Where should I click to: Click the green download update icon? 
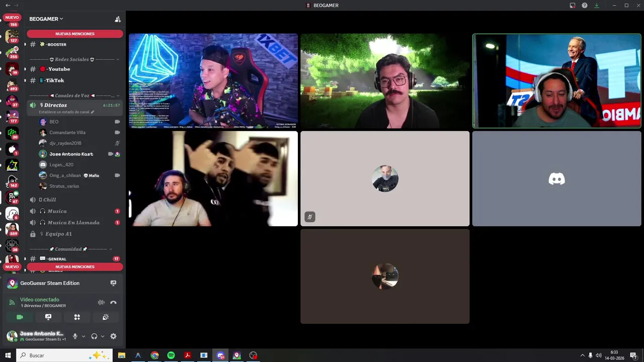tap(597, 6)
